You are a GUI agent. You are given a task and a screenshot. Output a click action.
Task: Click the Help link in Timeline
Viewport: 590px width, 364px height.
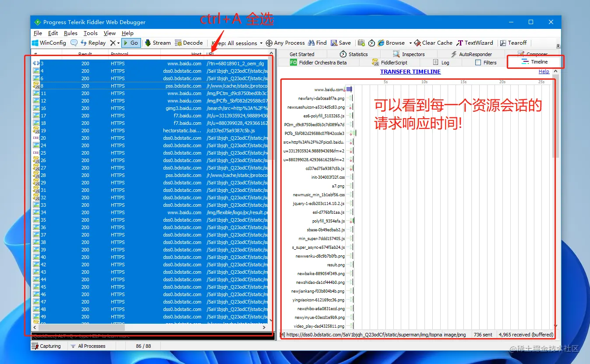point(544,71)
